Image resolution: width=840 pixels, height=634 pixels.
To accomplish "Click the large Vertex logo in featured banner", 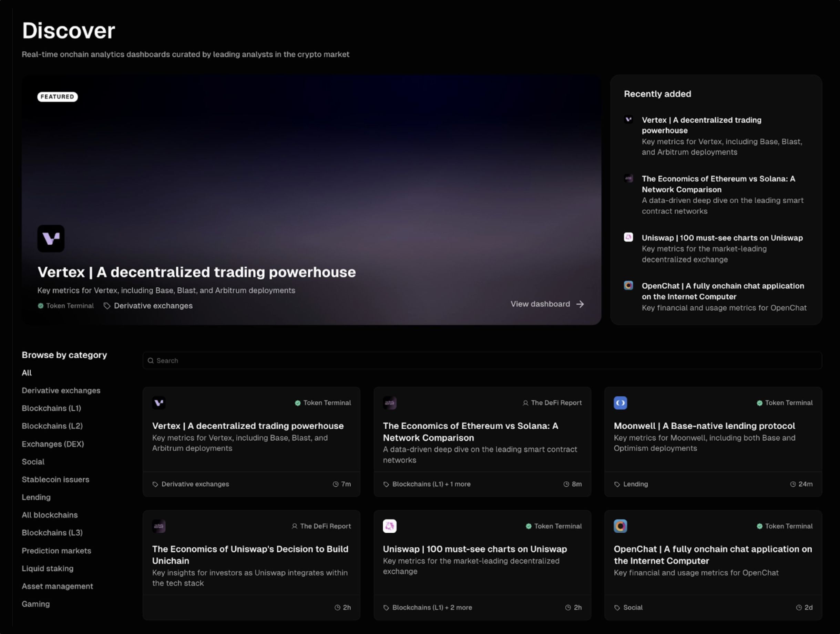I will tap(51, 238).
